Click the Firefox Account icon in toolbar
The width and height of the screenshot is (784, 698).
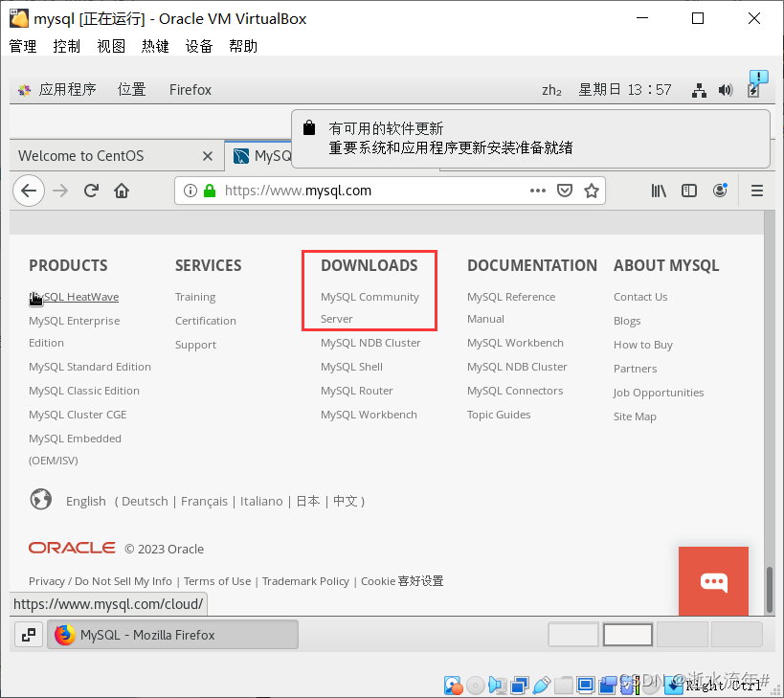pos(720,191)
